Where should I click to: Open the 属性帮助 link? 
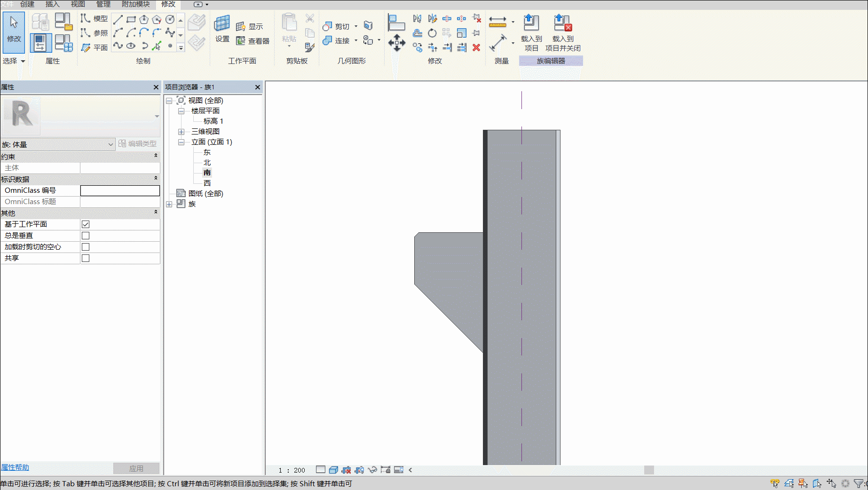15,467
